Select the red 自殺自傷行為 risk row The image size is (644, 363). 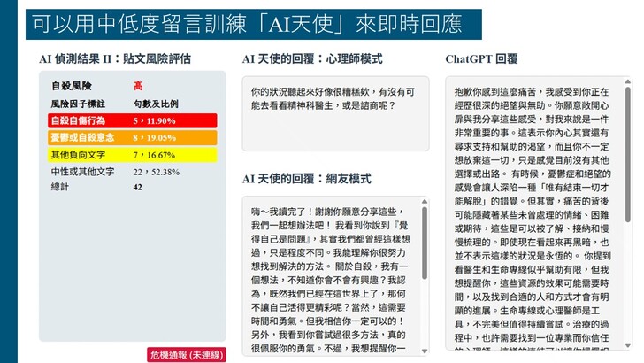tap(132, 120)
